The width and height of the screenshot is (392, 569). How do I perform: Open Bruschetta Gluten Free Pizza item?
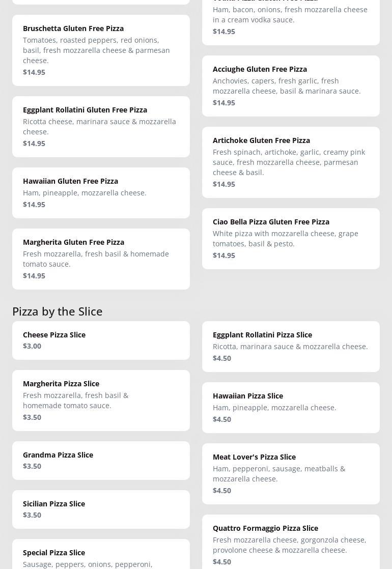(x=101, y=50)
